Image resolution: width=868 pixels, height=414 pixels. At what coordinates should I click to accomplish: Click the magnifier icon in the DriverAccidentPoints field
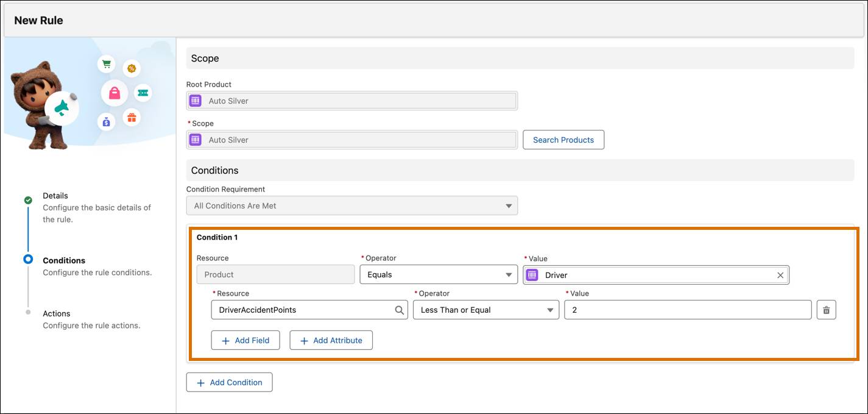click(399, 310)
